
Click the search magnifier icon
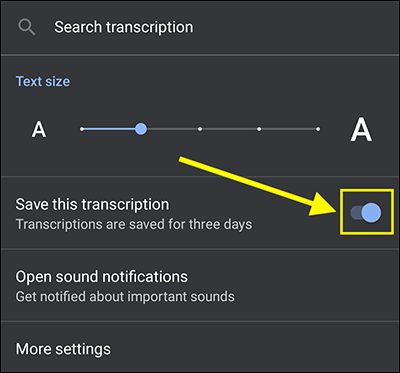pyautogui.click(x=27, y=27)
